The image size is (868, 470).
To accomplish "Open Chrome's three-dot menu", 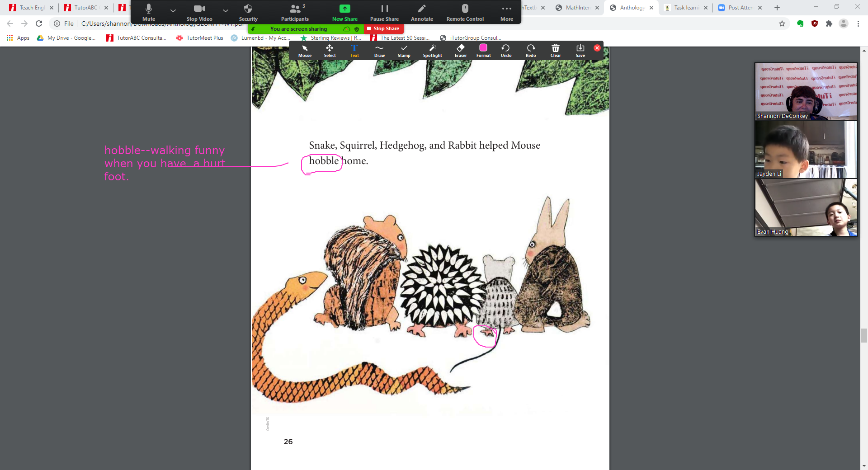I will pyautogui.click(x=858, y=23).
